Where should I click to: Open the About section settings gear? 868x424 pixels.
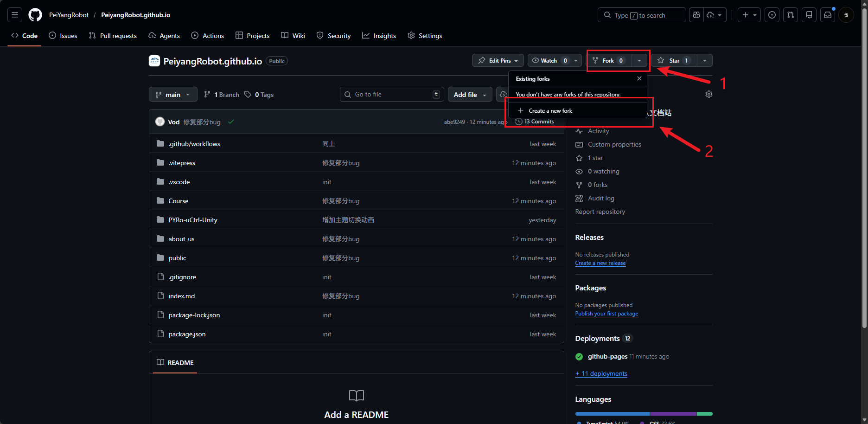click(709, 94)
